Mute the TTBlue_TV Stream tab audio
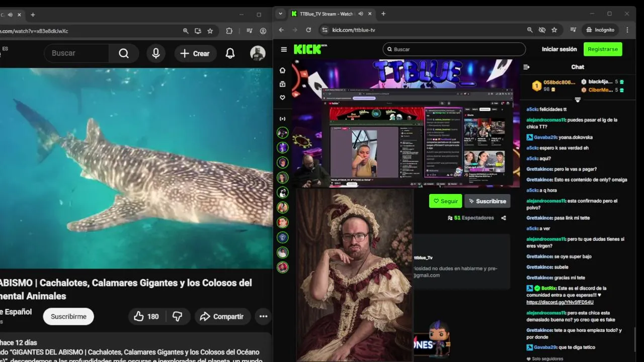Screen dimensions: 644x362 pos(360,14)
